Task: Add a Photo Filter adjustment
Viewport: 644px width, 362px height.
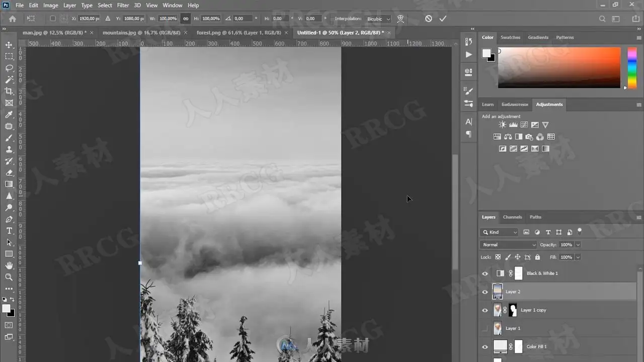Action: pos(529,137)
